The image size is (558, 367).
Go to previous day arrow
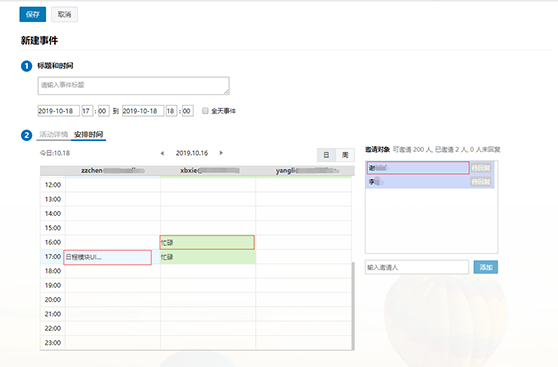tap(162, 153)
